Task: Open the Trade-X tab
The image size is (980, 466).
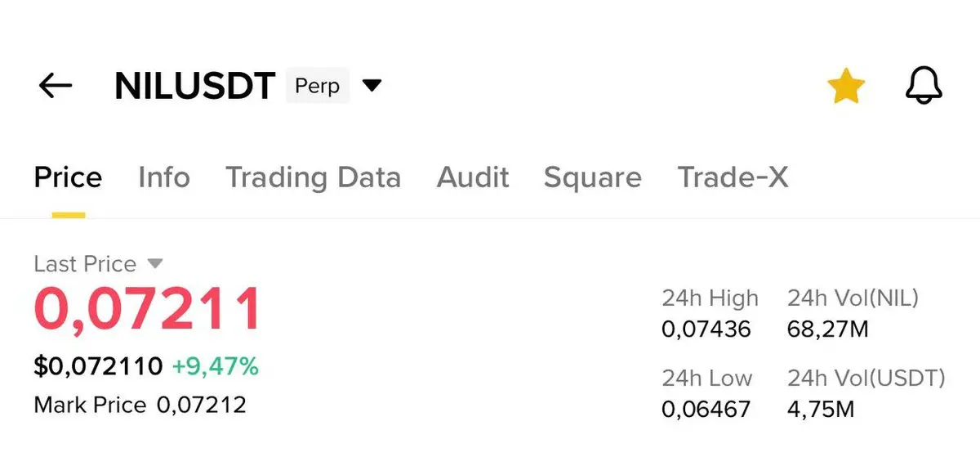Action: [733, 177]
